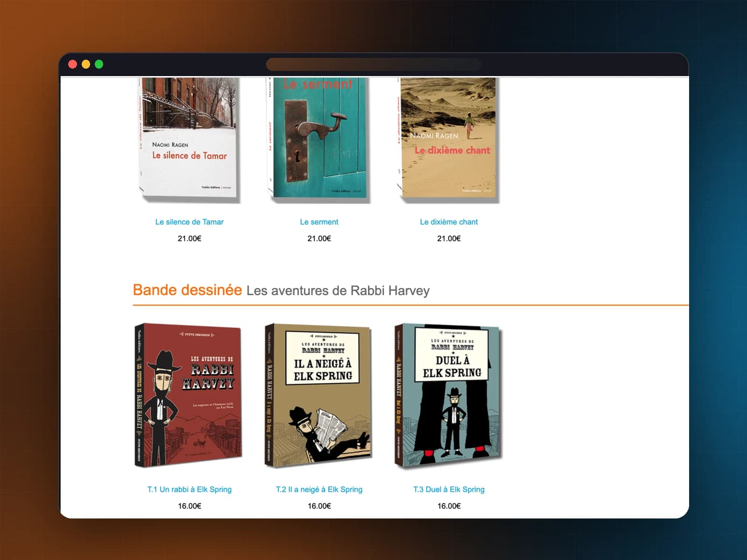747x560 pixels.
Task: Click the 'Le serment' title link
Action: [x=319, y=222]
